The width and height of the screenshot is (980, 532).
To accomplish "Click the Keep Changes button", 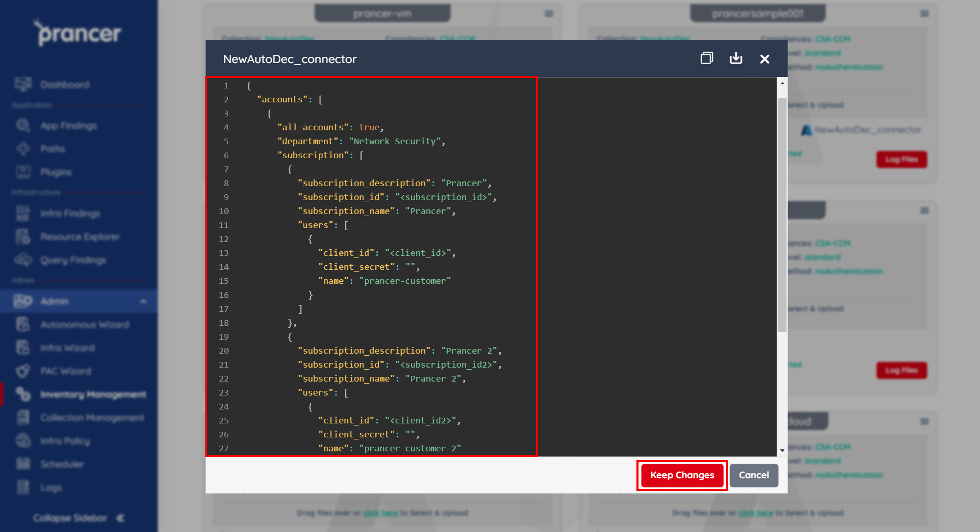I will [682, 475].
